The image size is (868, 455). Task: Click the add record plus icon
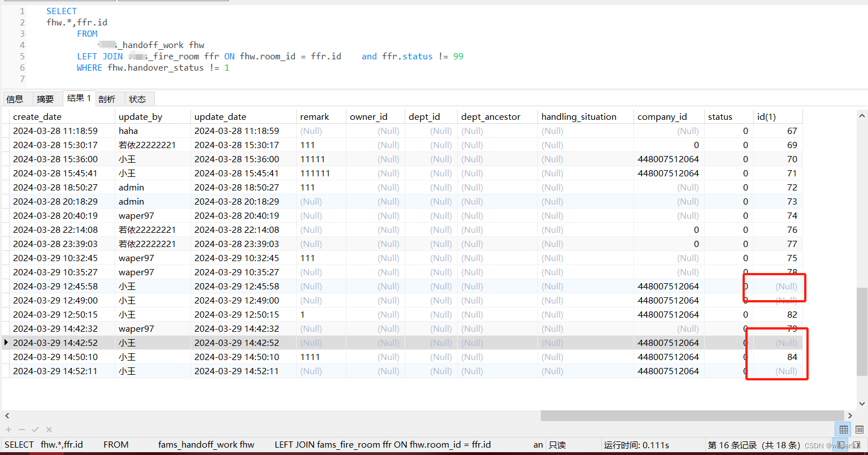(x=8, y=430)
